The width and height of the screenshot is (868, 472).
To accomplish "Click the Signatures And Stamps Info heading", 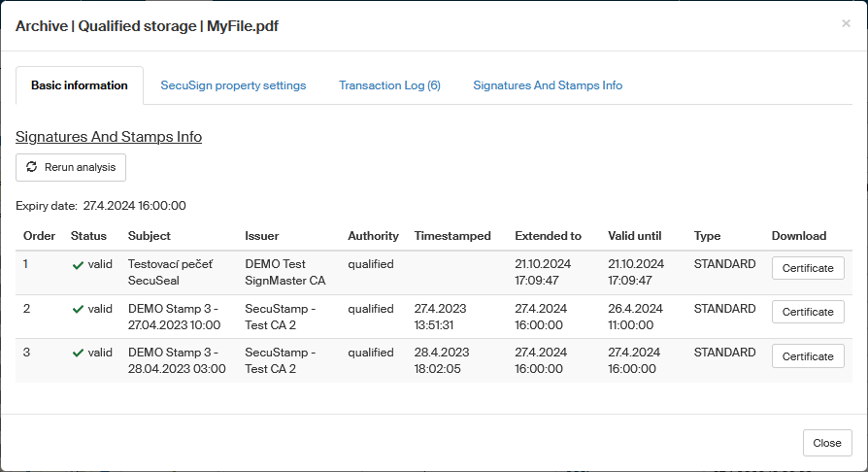I will 109,137.
